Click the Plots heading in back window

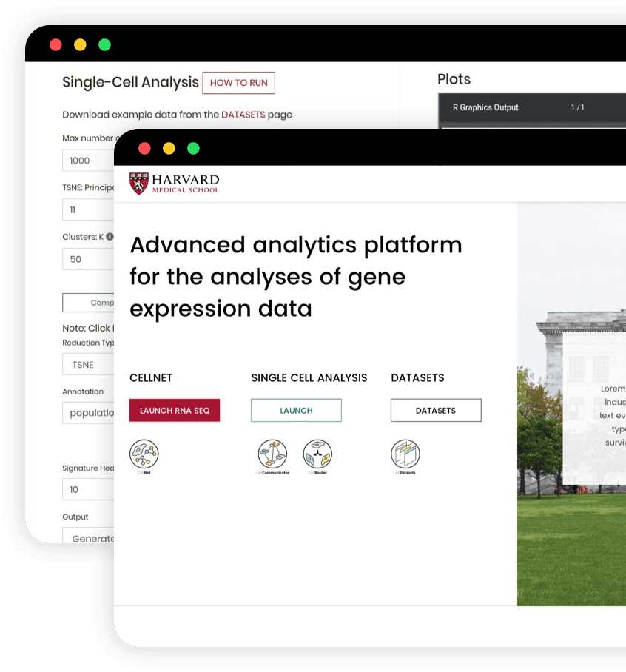(x=454, y=79)
